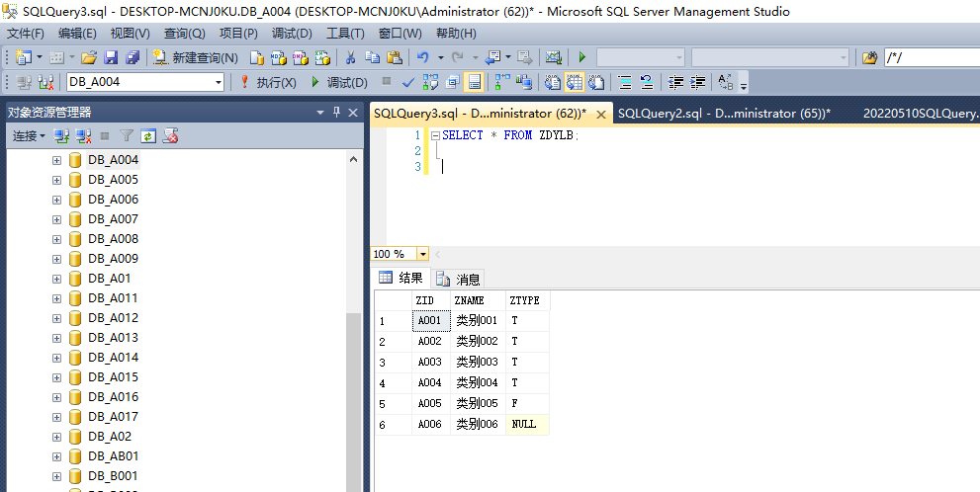
Task: Toggle Include Actual Execution Plan
Action: [x=502, y=82]
